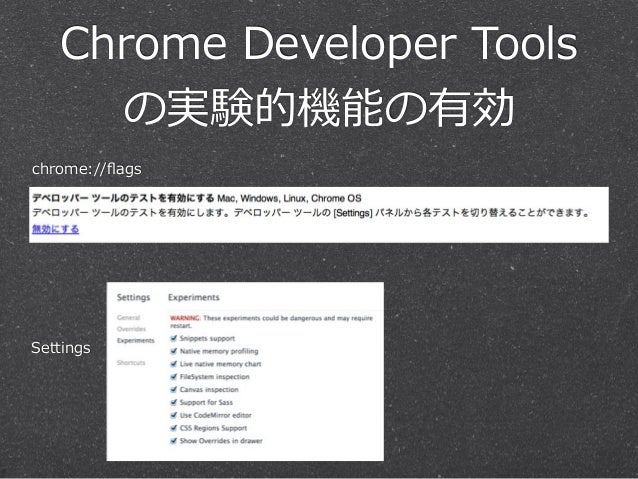The image size is (638, 479).
Task: Click the chrome://flags text
Action: click(87, 169)
